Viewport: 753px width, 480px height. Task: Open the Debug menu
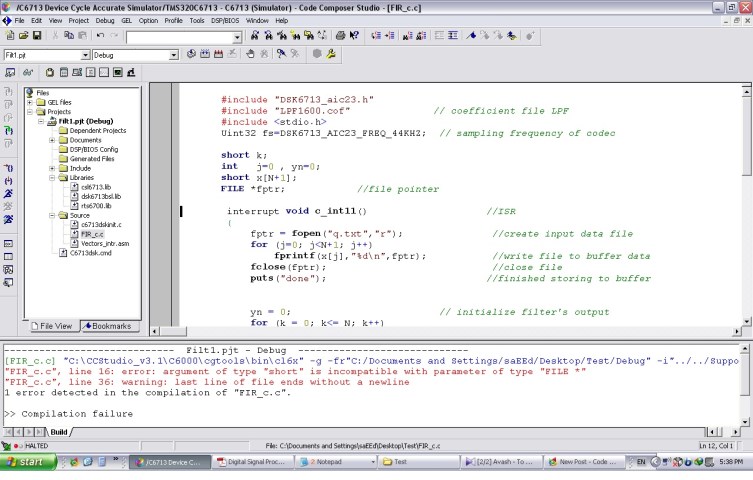point(105,21)
